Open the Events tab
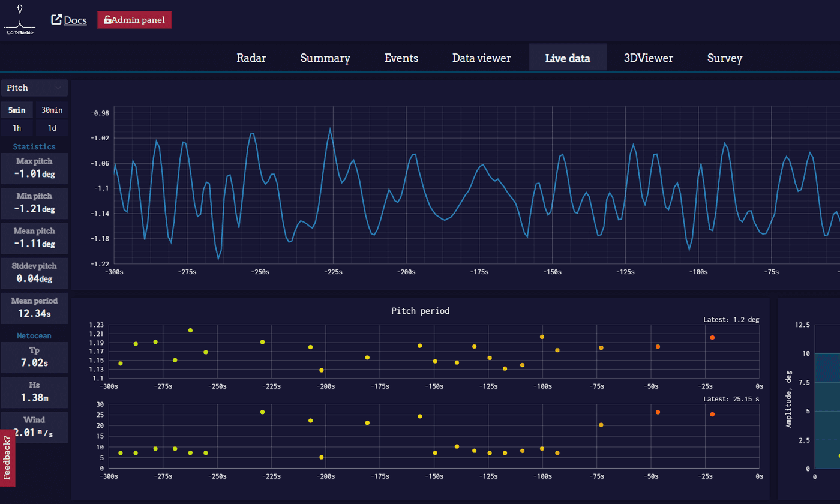 401,58
